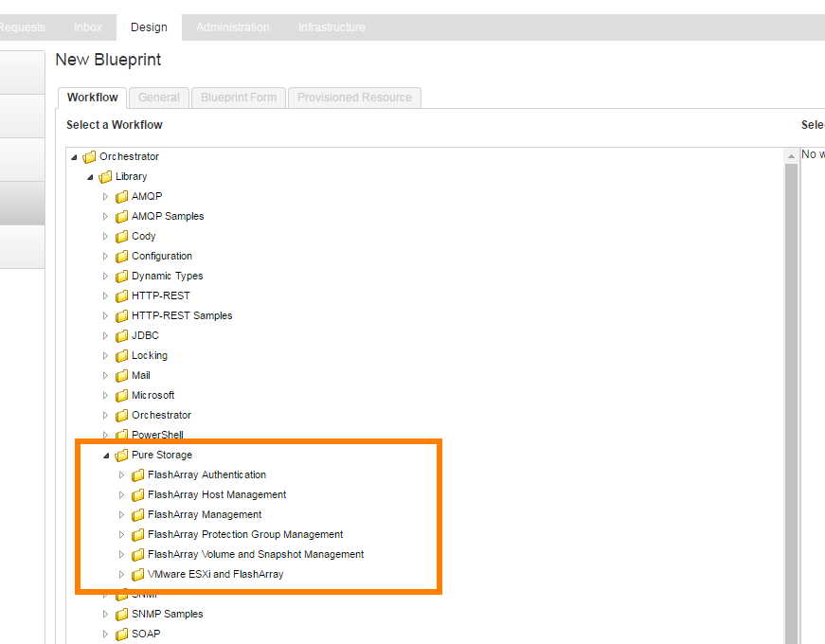Select the 'SOAP' tree label
The height and width of the screenshot is (644, 825).
coord(146,634)
